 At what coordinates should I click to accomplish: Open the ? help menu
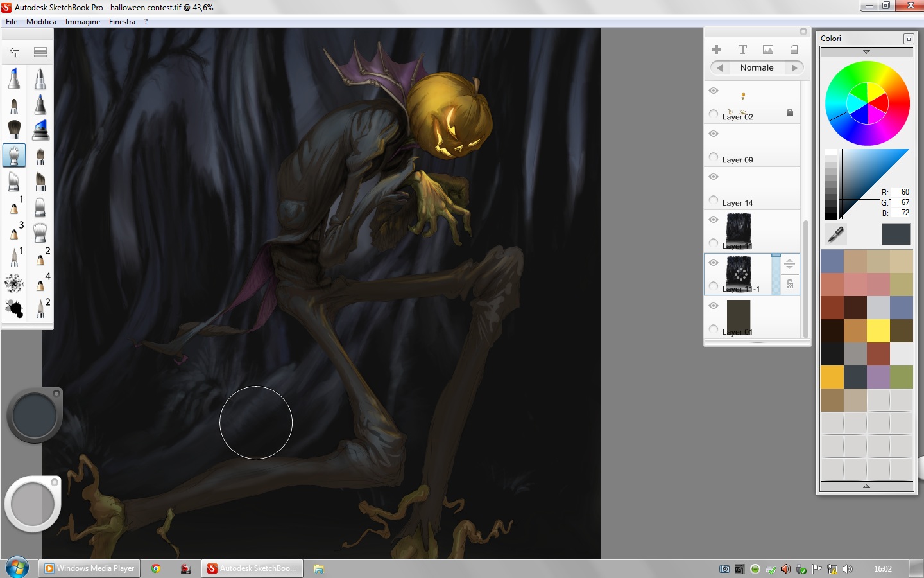click(146, 21)
